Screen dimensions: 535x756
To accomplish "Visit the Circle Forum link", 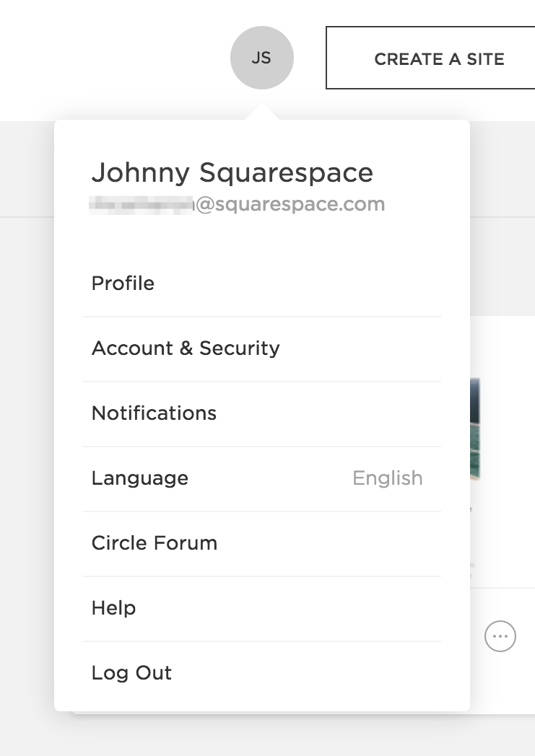I will 155,543.
